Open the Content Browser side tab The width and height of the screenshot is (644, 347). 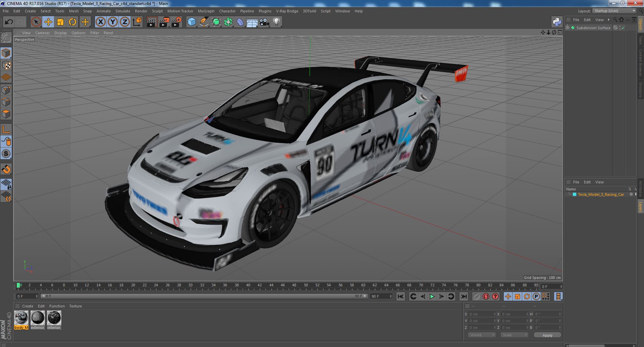pyautogui.click(x=641, y=62)
